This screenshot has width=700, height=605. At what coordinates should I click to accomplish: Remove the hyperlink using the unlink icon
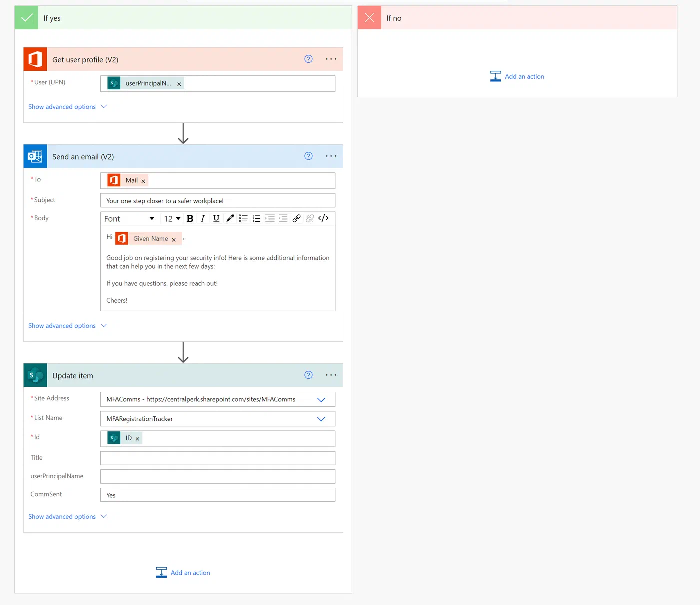[310, 218]
